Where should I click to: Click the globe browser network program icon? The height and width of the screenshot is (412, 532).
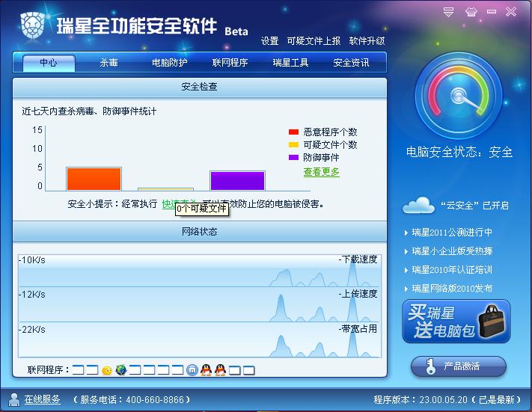click(x=120, y=370)
